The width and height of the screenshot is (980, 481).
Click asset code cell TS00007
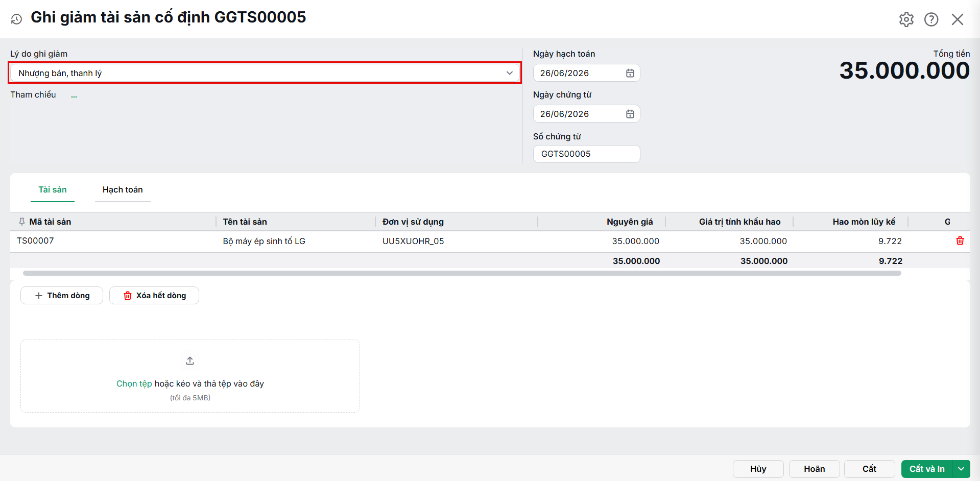[35, 240]
